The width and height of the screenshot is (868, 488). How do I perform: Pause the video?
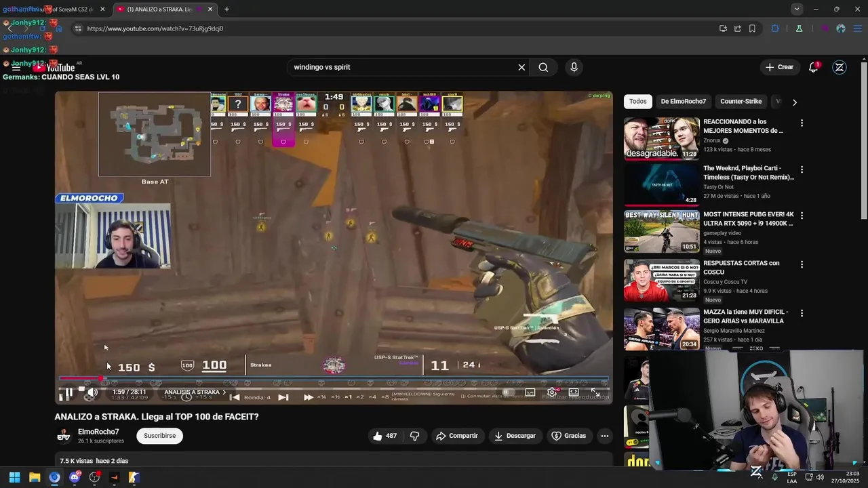click(x=67, y=392)
